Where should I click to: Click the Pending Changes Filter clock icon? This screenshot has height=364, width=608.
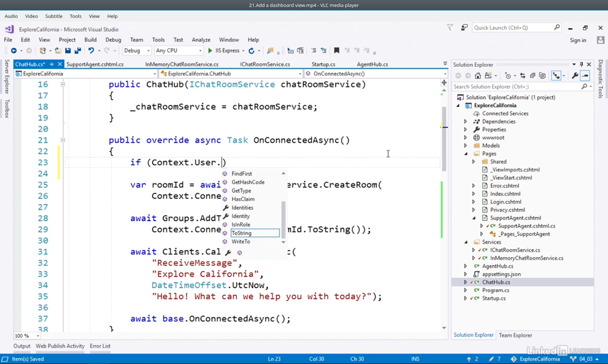click(508, 75)
